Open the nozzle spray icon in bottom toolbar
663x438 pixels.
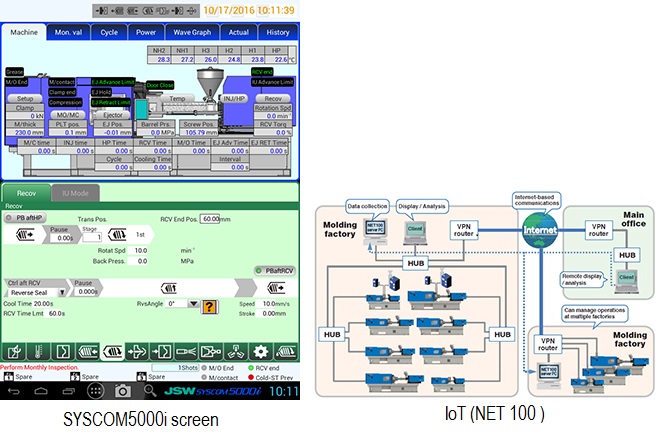[186, 351]
